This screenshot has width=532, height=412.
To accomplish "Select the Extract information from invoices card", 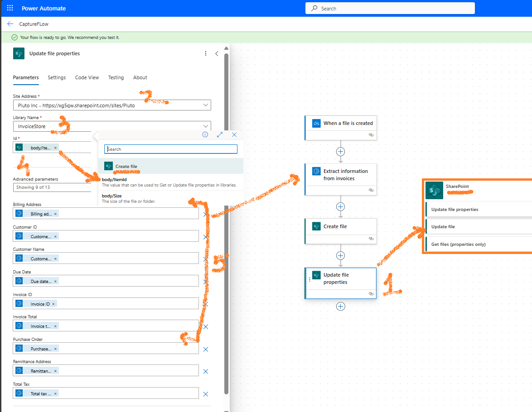I will coord(341,180).
